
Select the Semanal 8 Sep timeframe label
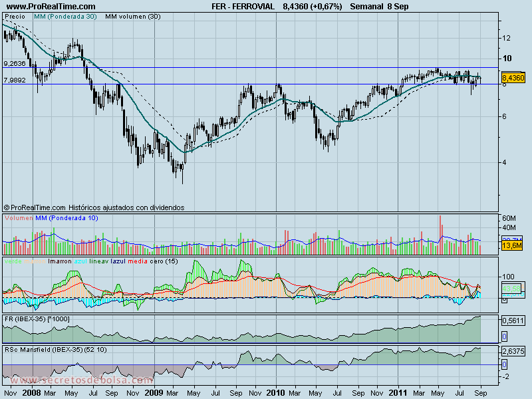click(x=379, y=7)
